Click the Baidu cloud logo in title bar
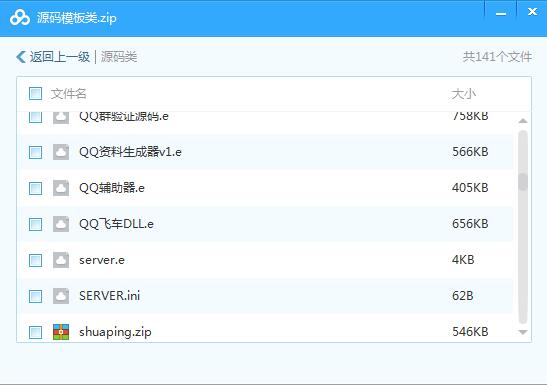 20,17
